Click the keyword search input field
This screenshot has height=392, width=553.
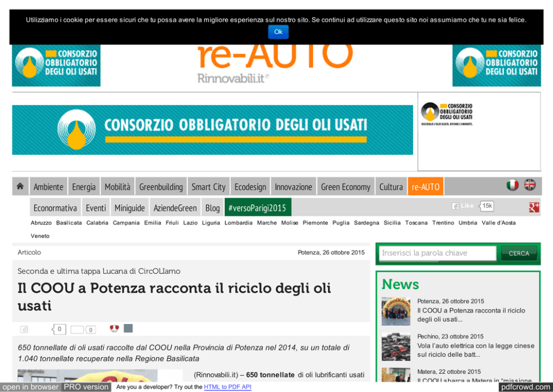438,253
